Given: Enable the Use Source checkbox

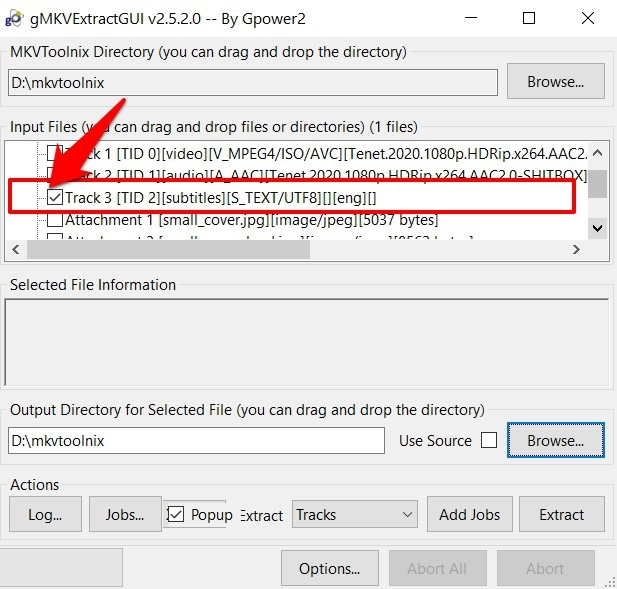Looking at the screenshot, I should [489, 440].
